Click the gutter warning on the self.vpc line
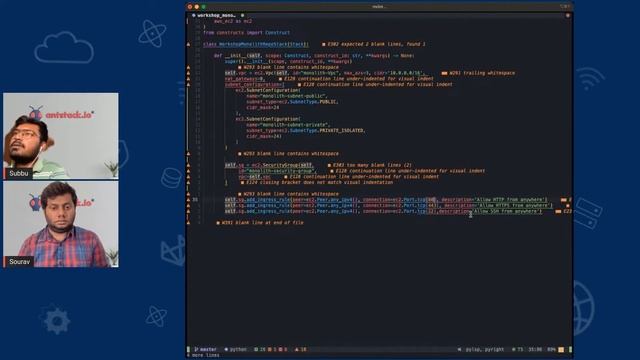This screenshot has height=360, width=640. 189,73
